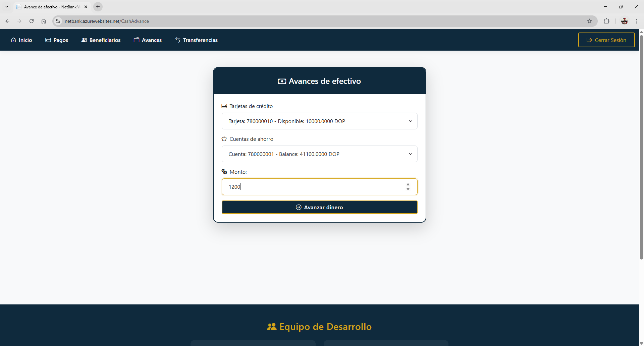Screen dimensions: 644x346
Task: Open the browser extensions puzzle icon
Action: tap(606, 21)
